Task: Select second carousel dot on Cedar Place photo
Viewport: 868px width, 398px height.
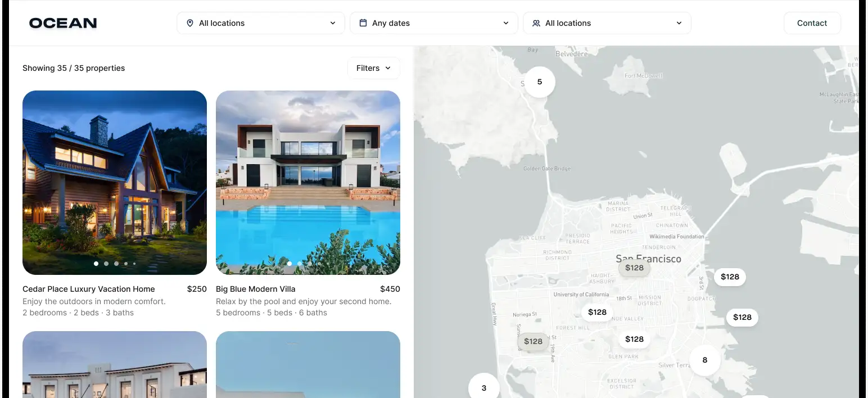Action: point(106,264)
